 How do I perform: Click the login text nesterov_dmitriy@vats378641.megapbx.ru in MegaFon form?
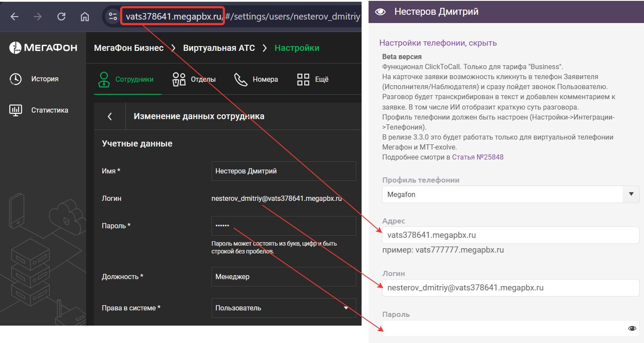pyautogui.click(x=276, y=198)
